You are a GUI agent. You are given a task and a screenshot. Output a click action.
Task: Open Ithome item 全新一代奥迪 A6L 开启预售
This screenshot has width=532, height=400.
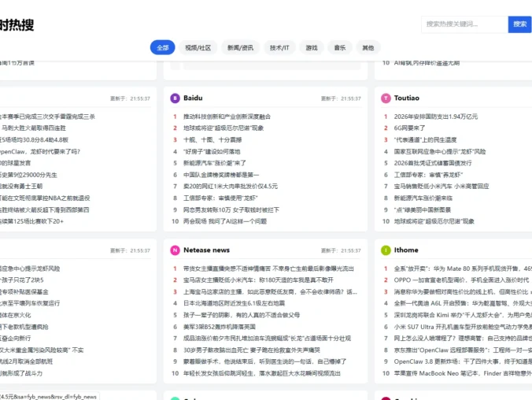463,303
